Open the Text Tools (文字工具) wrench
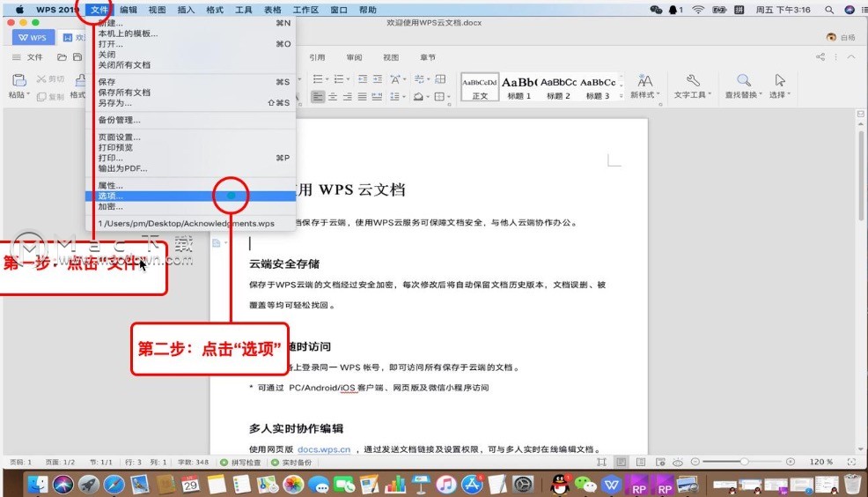Screen dimensions: 868x497 click(x=693, y=80)
